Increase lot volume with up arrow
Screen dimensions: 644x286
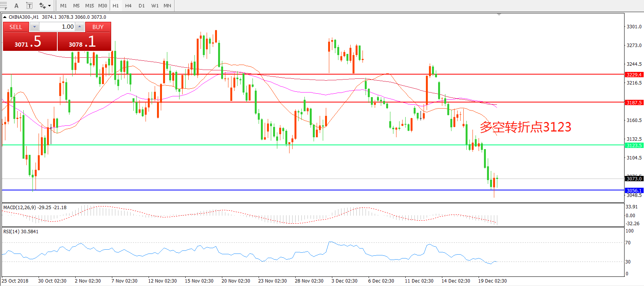coord(79,27)
